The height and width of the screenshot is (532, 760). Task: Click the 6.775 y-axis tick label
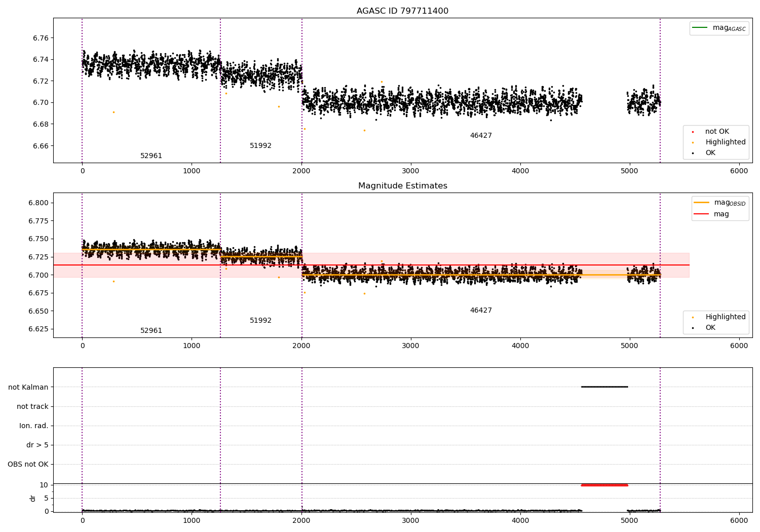[x=39, y=221]
